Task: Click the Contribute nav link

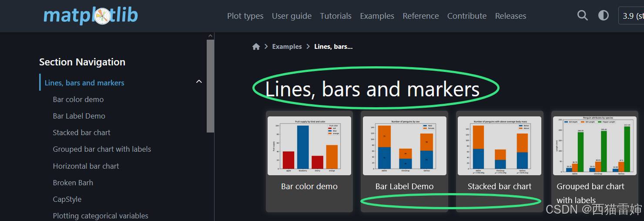Action: [466, 16]
